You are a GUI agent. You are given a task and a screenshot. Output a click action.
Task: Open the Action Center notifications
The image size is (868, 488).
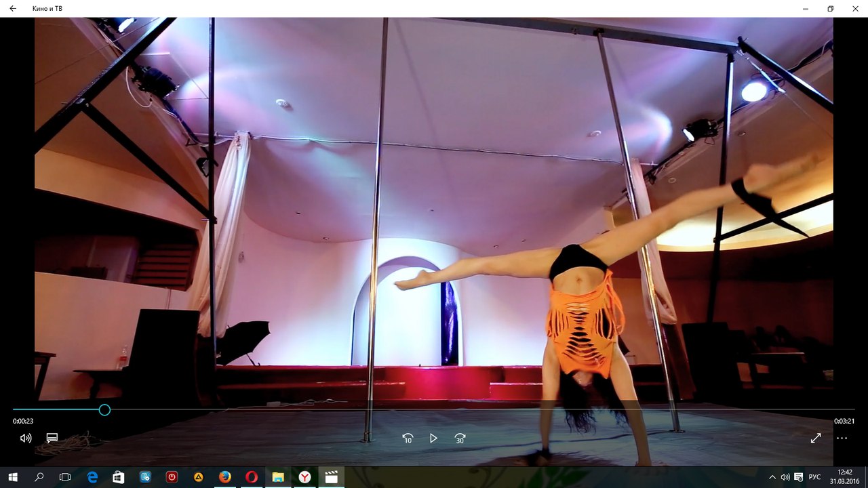click(799, 477)
